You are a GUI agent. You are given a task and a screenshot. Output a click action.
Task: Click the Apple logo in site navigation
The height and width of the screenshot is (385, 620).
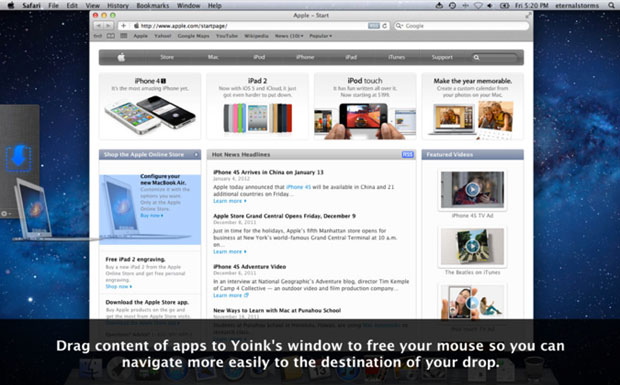121,57
